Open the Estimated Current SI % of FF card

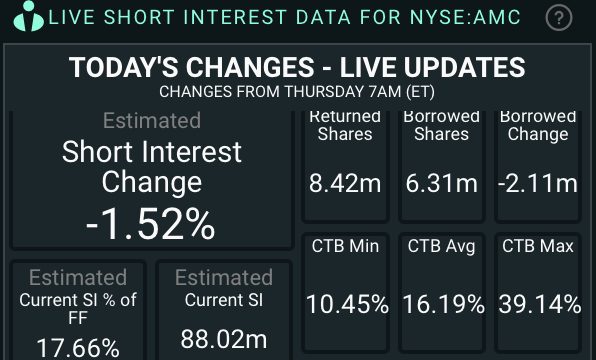[78, 310]
